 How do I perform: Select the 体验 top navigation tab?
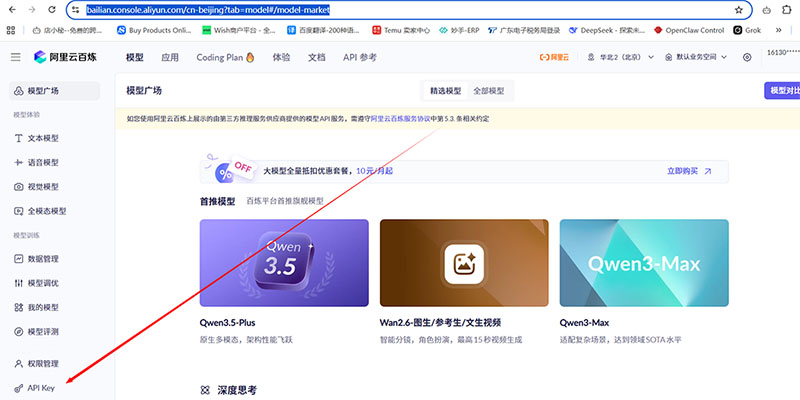(x=281, y=58)
